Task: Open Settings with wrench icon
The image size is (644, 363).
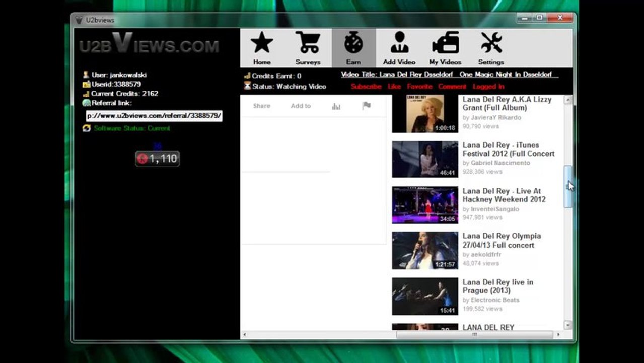Action: [491, 48]
